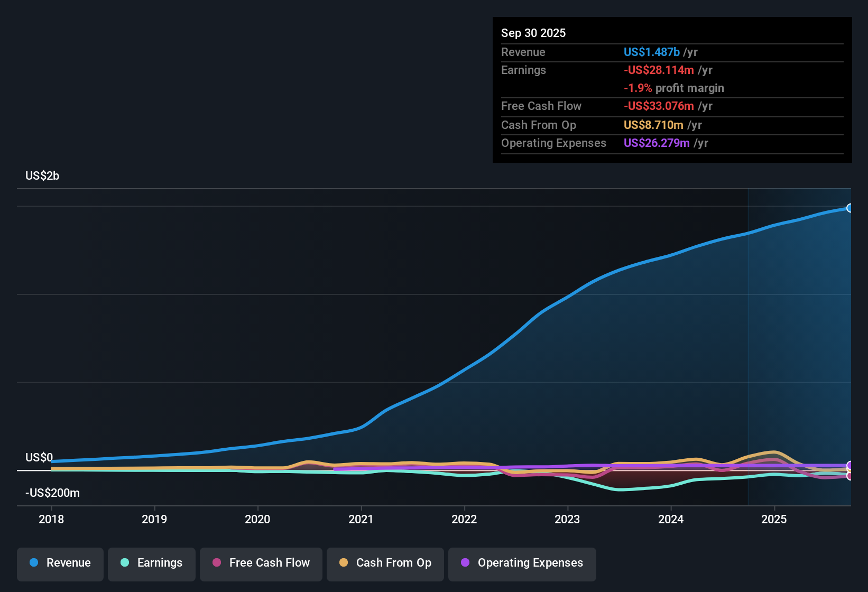Screen dimensions: 868x592
Task: Hide the Earnings line via its legend
Action: point(152,563)
